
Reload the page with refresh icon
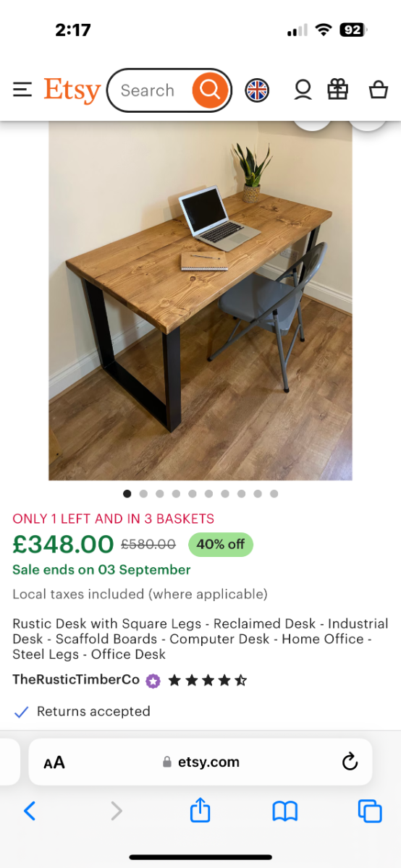350,762
